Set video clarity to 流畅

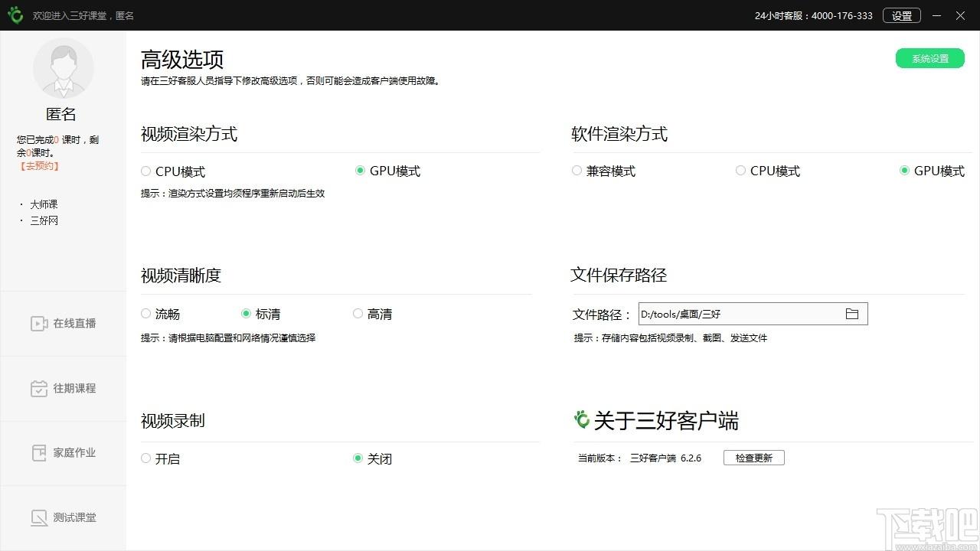point(161,314)
